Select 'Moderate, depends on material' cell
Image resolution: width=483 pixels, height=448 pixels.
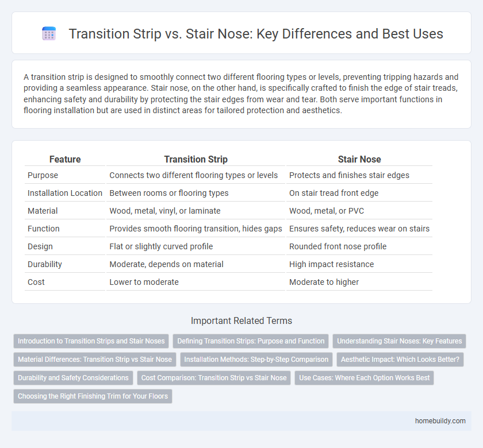point(196,264)
